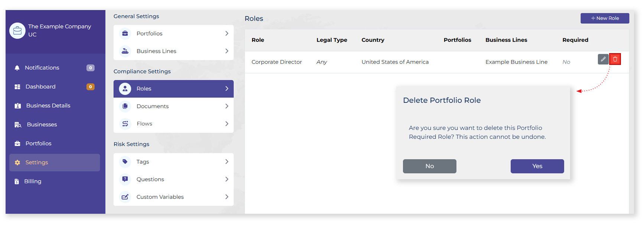Click the red trash delete icon
Viewport: 644px width, 229px height.
(615, 59)
